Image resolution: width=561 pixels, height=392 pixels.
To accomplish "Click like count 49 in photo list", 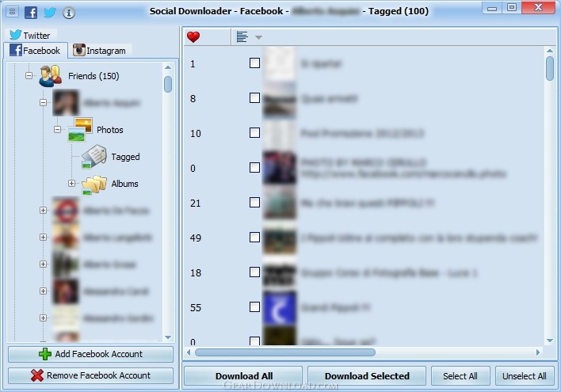I will pyautogui.click(x=196, y=238).
